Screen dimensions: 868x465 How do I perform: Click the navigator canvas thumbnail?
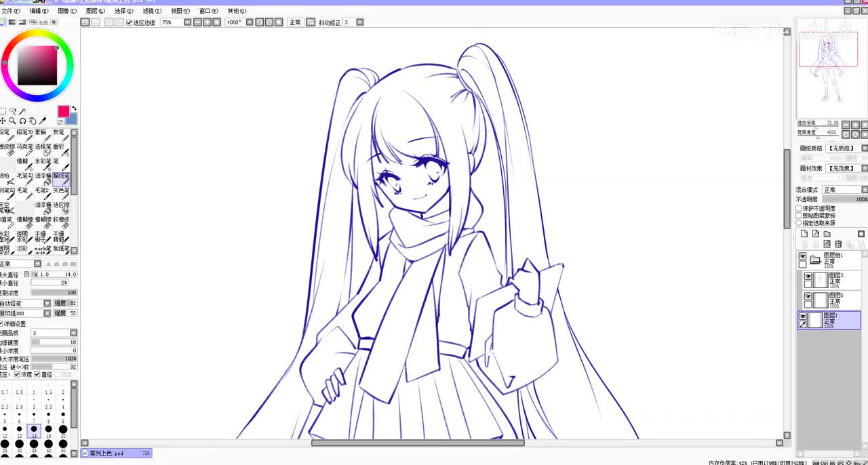coord(828,68)
